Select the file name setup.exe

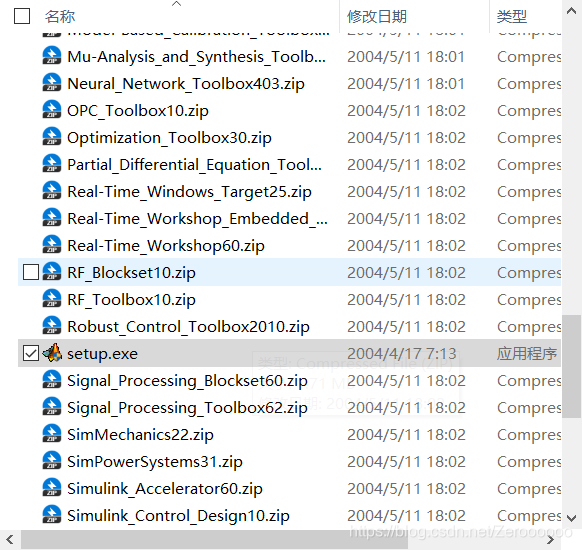pyautogui.click(x=102, y=354)
